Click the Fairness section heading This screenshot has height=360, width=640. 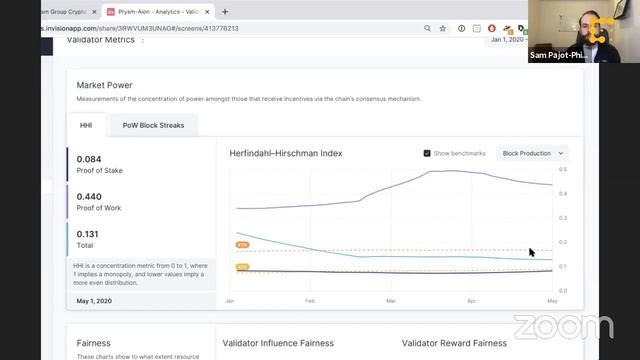pos(93,343)
